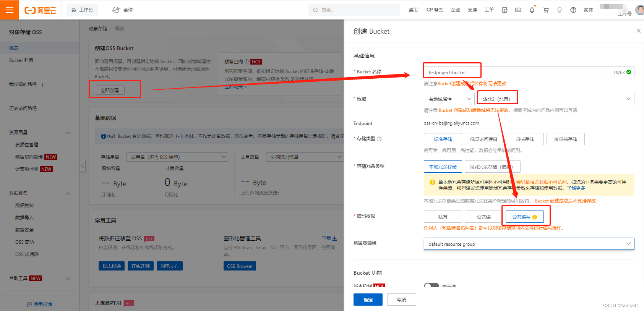Click the search magnifier icon
644x311 pixels.
click(315, 10)
